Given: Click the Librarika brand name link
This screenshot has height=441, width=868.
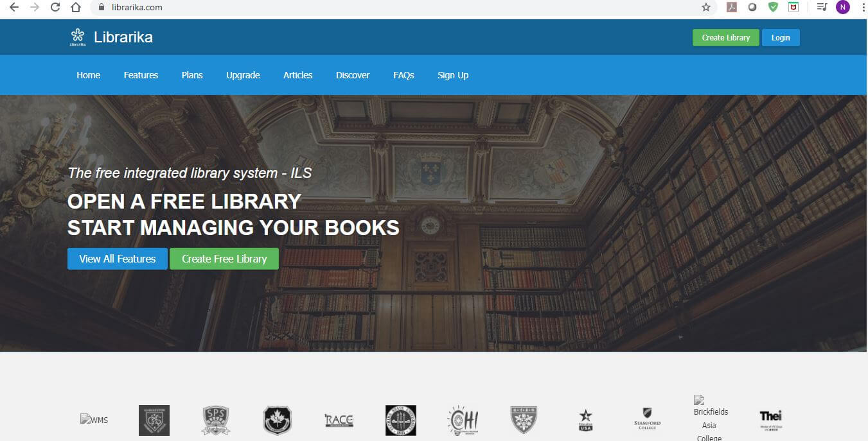Looking at the screenshot, I should pyautogui.click(x=123, y=37).
